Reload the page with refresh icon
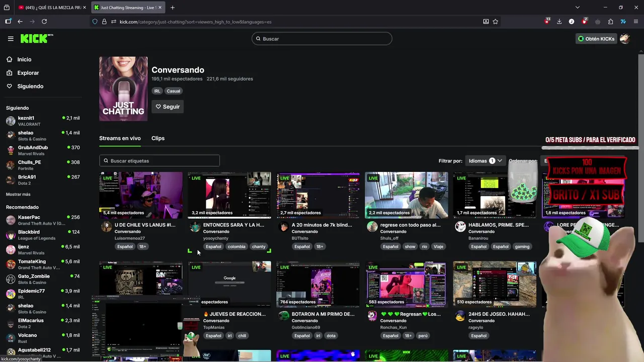The width and height of the screenshot is (644, 362). click(44, 22)
